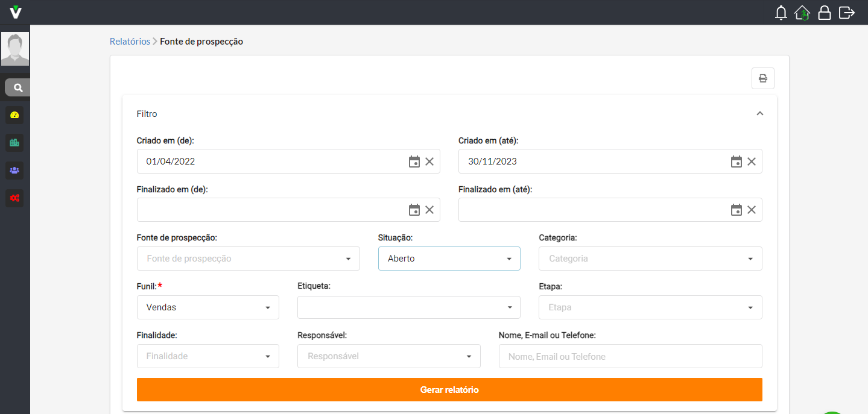
Task: Click the green V logo
Action: (x=16, y=11)
